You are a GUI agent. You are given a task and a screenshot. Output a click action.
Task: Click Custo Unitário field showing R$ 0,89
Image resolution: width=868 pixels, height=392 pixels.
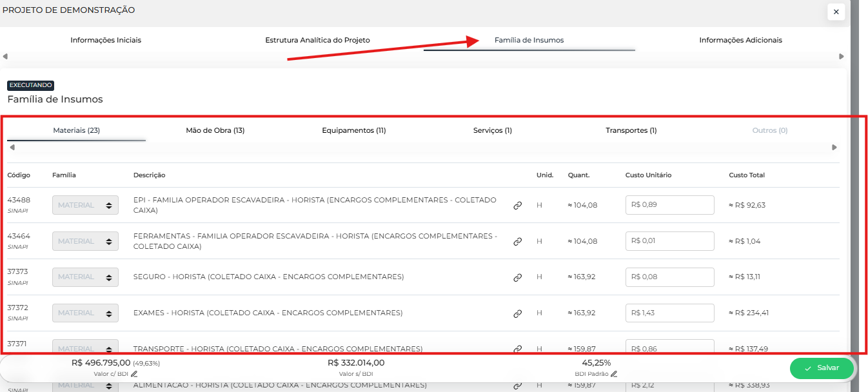[x=669, y=205]
